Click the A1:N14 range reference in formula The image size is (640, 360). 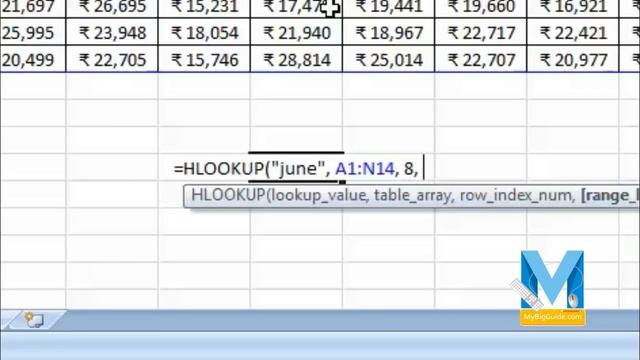365,169
